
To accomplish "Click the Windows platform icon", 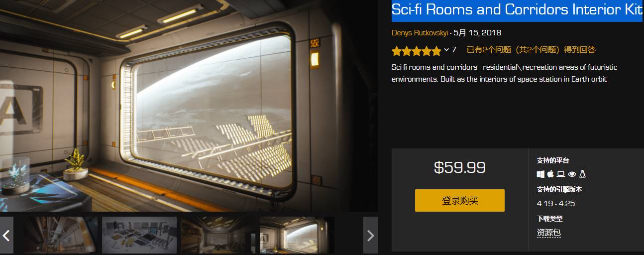I will point(540,174).
